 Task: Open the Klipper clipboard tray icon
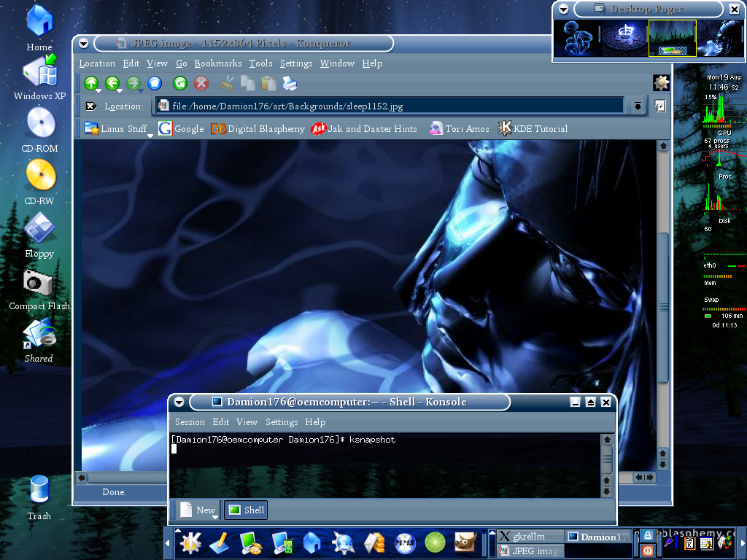point(689,542)
